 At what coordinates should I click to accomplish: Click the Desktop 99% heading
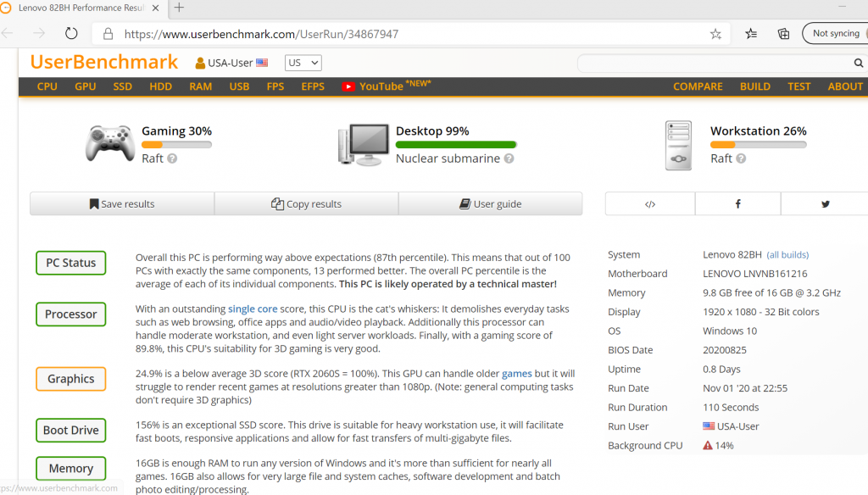pos(432,131)
